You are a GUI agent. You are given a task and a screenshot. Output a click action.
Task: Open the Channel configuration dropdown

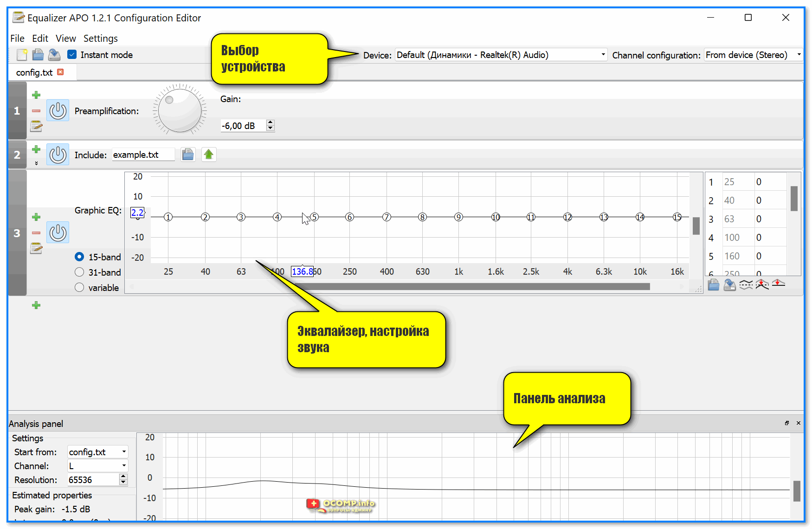[754, 55]
